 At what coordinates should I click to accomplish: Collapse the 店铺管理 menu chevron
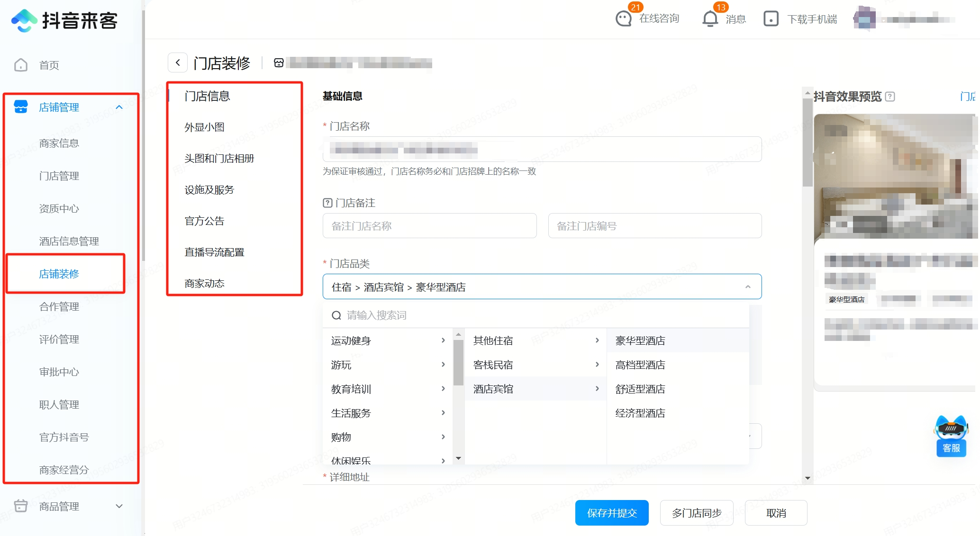point(119,107)
